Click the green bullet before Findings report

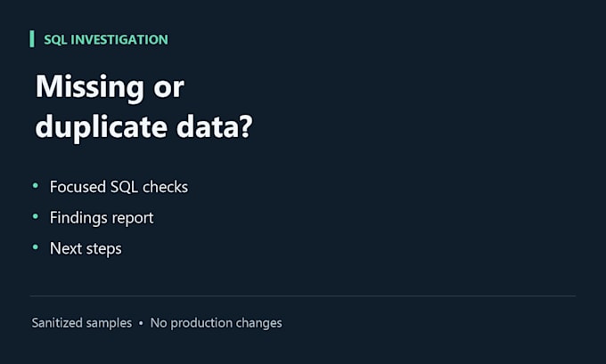36,217
